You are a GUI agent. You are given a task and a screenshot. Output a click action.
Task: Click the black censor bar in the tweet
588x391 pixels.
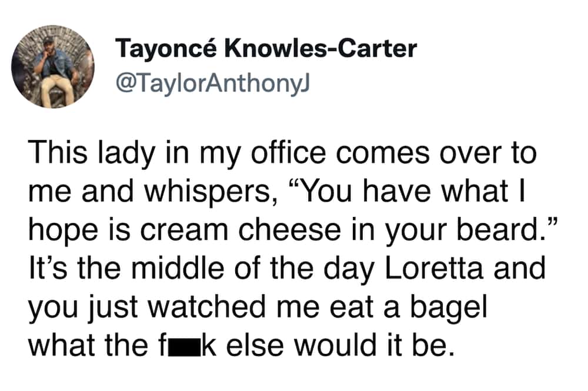click(x=185, y=345)
